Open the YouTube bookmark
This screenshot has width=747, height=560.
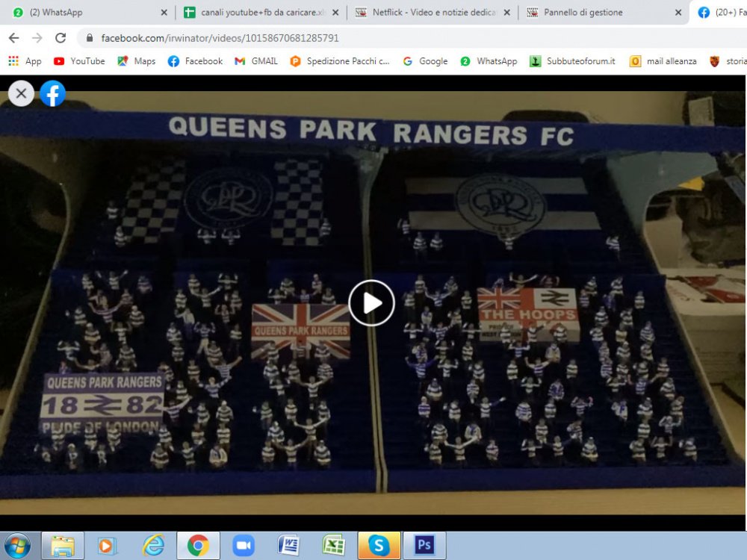tap(79, 61)
